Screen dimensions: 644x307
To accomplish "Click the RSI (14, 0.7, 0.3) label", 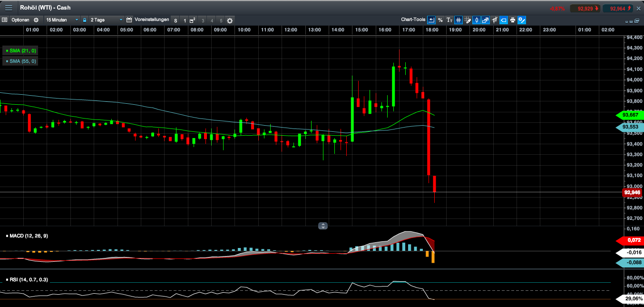I will (x=29, y=279).
